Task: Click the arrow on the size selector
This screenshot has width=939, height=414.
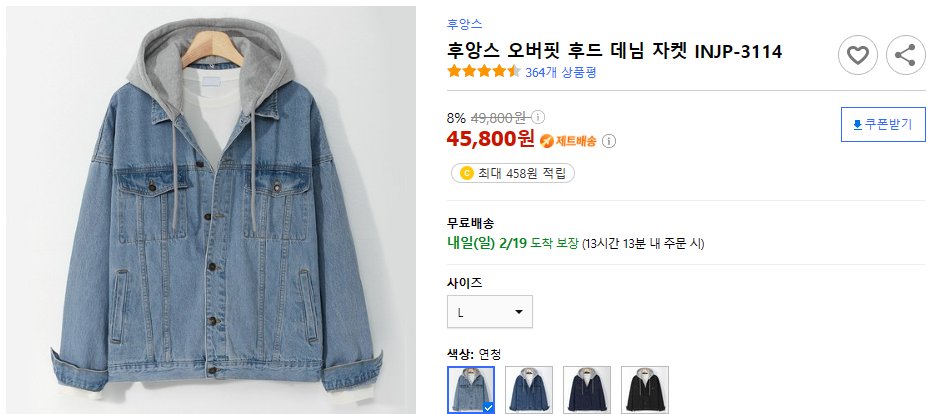Action: [x=519, y=312]
